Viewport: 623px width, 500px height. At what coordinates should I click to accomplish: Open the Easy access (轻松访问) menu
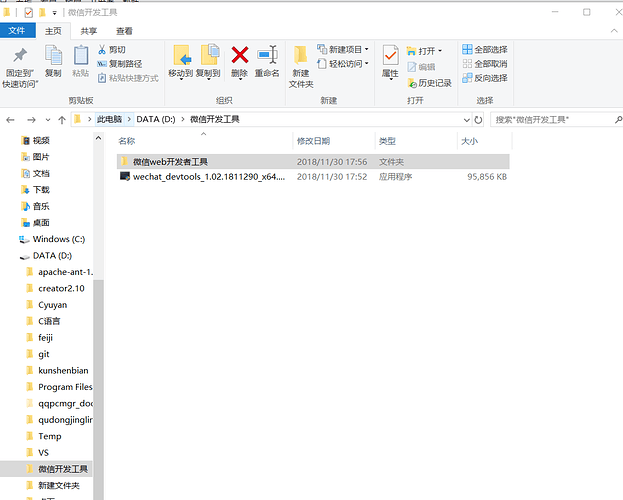click(343, 64)
